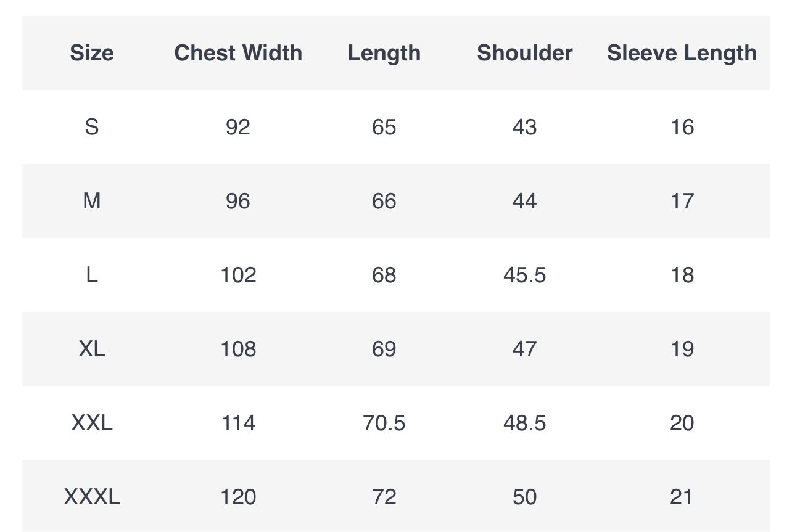This screenshot has height=532, width=792.
Task: Click shoulder value 48.5
Action: (524, 423)
